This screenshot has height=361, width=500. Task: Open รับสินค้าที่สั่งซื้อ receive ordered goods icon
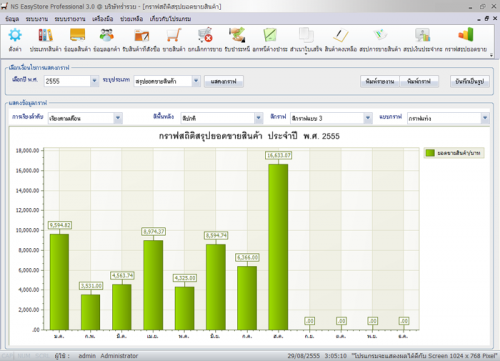pos(141,35)
